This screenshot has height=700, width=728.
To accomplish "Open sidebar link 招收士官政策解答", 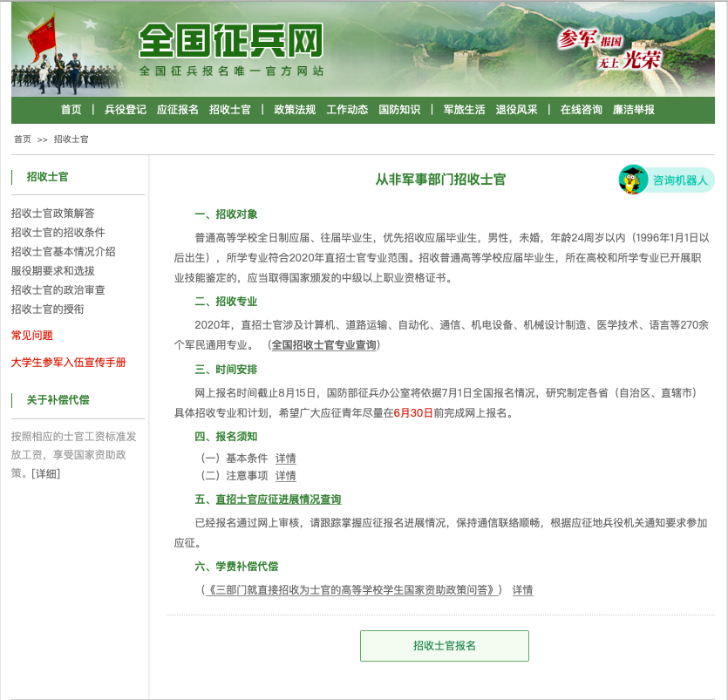I will (x=53, y=214).
